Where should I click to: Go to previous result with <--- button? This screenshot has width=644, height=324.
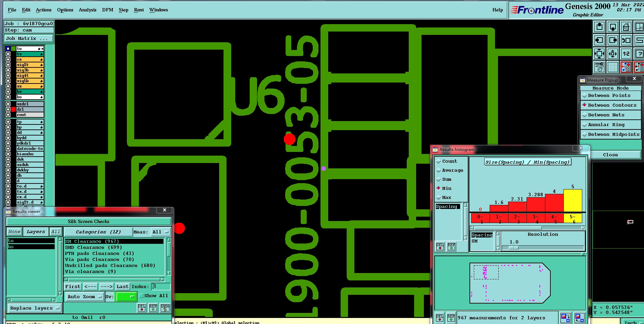pyautogui.click(x=90, y=286)
